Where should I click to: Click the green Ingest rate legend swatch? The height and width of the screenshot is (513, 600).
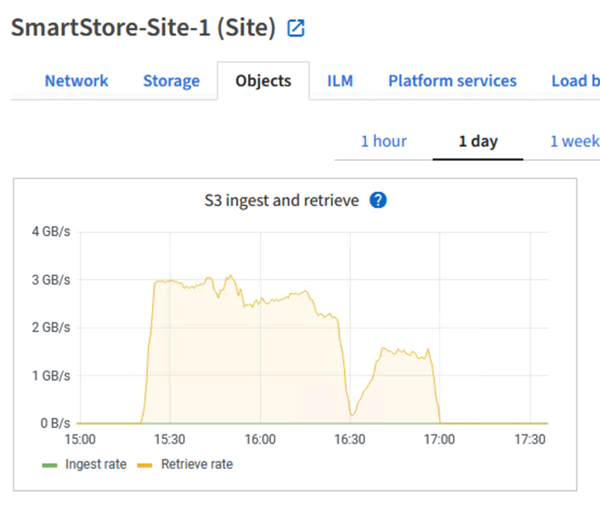(x=49, y=464)
